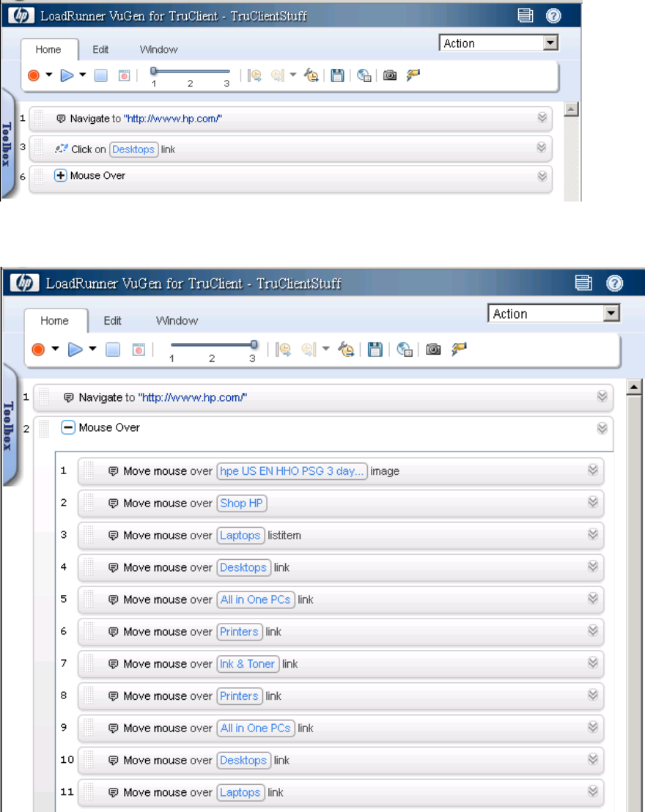Click the hpe US EN HHO PSG 3 day image object
The image size is (645, 812).
(x=292, y=471)
